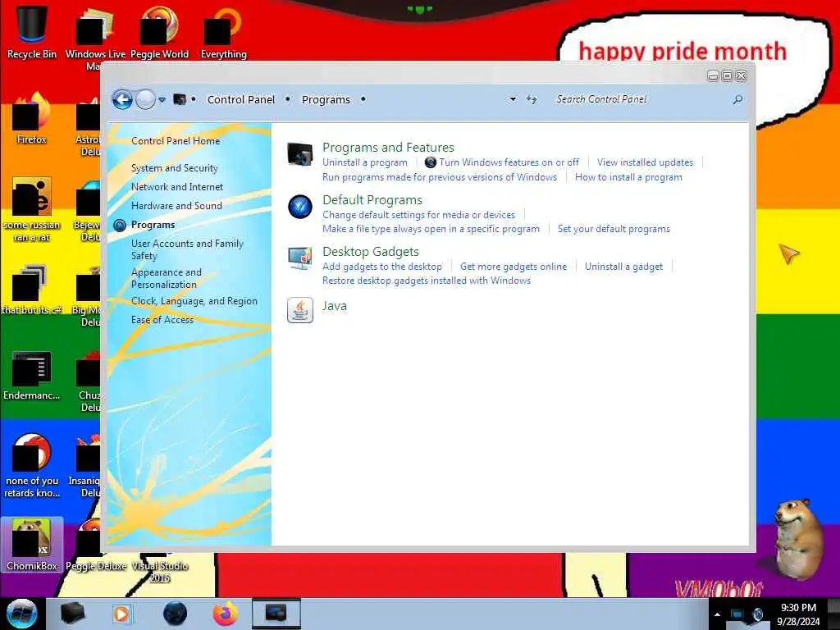Click the refresh address bar button
The width and height of the screenshot is (840, 630).
pos(531,99)
